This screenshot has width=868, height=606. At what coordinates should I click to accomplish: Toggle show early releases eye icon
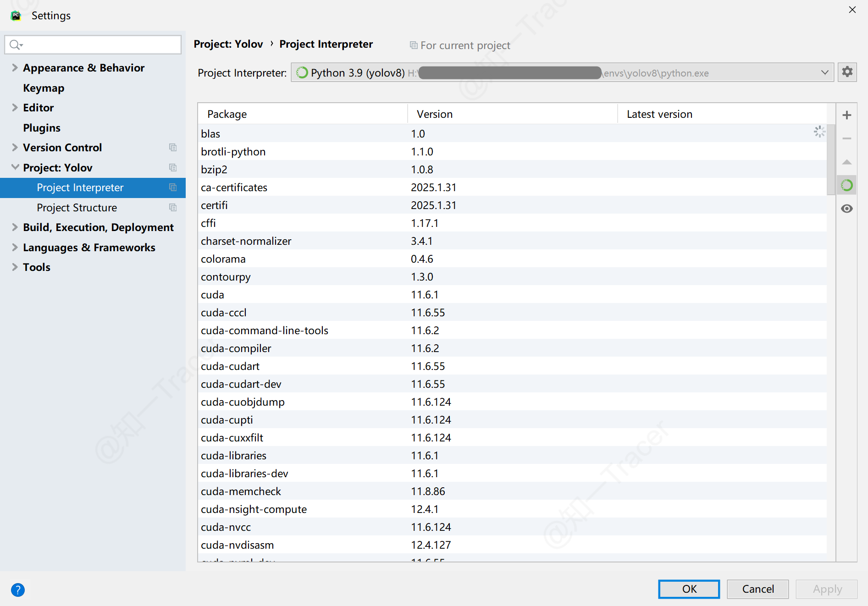[x=847, y=209]
